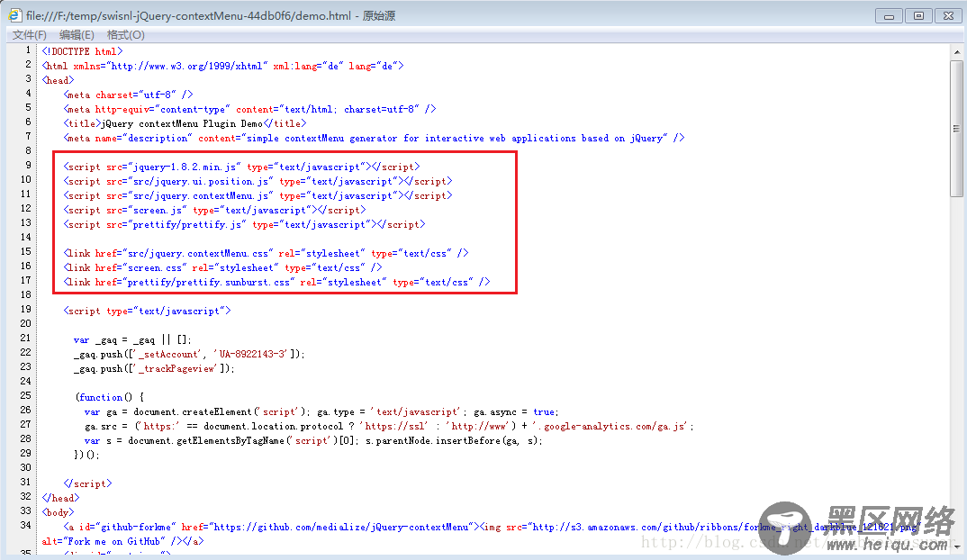Viewport: 967px width, 560px height.
Task: Click the screen.js script line
Action: (214, 211)
